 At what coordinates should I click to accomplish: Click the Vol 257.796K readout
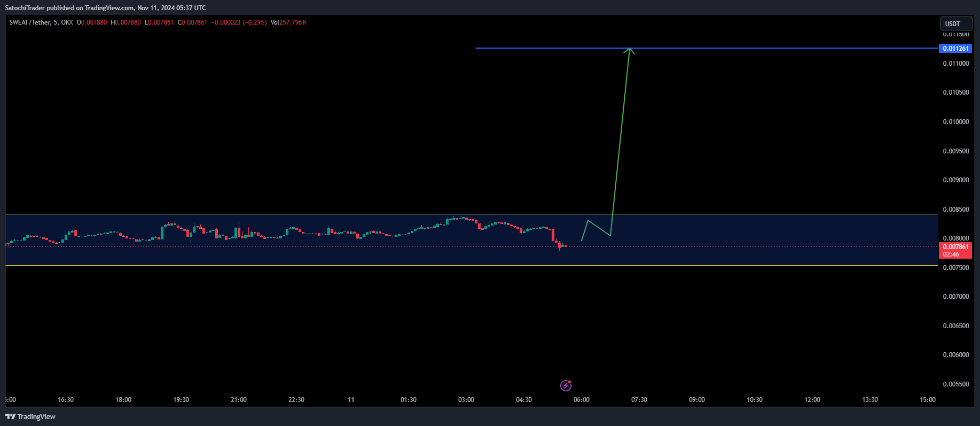(288, 22)
